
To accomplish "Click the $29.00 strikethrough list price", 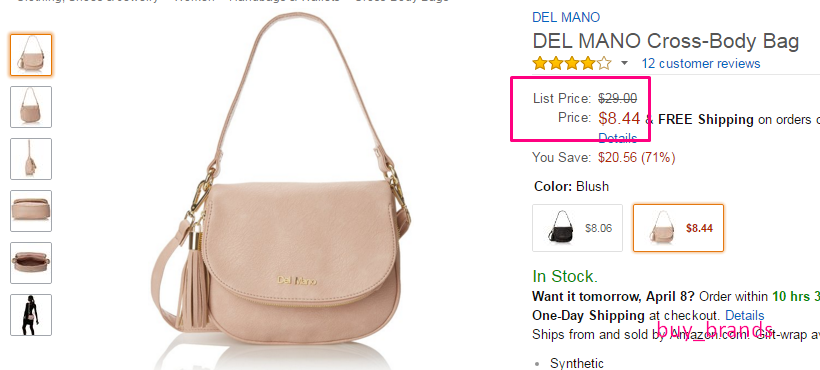I will [x=618, y=98].
